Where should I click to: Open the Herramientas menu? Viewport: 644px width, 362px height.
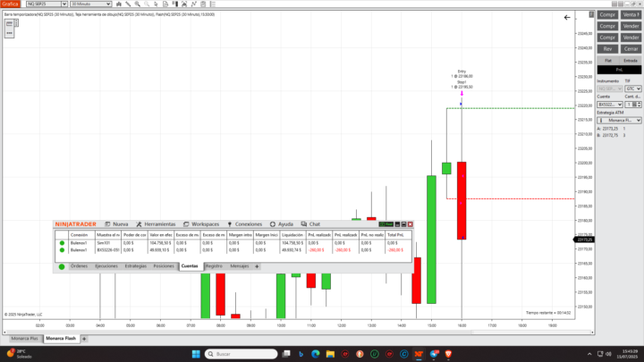point(156,224)
